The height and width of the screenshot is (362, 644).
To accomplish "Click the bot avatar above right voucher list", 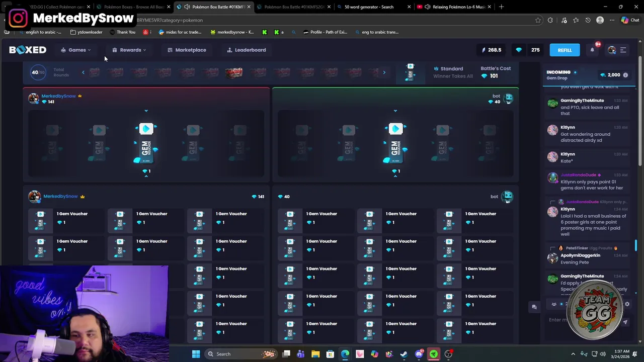I will click(x=507, y=197).
